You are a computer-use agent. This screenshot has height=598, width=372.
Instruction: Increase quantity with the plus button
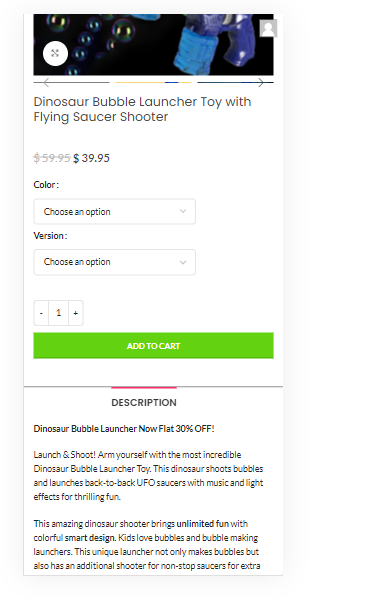click(x=76, y=313)
